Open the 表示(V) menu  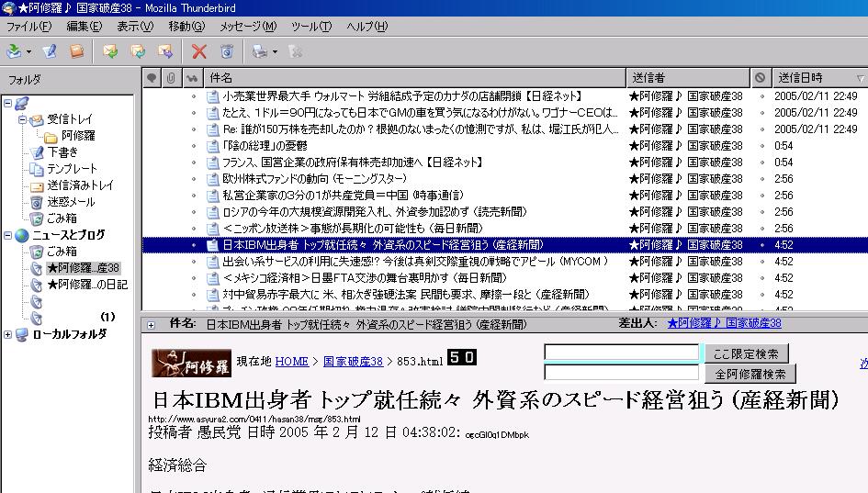point(135,26)
